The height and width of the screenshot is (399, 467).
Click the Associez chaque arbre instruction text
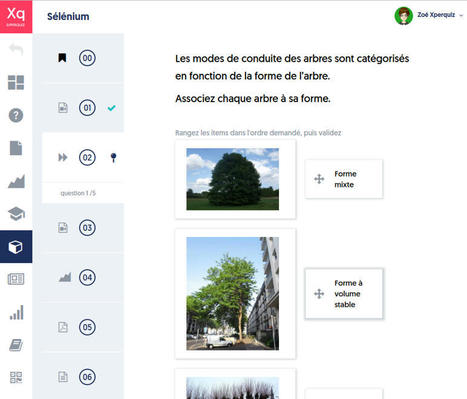(x=253, y=99)
